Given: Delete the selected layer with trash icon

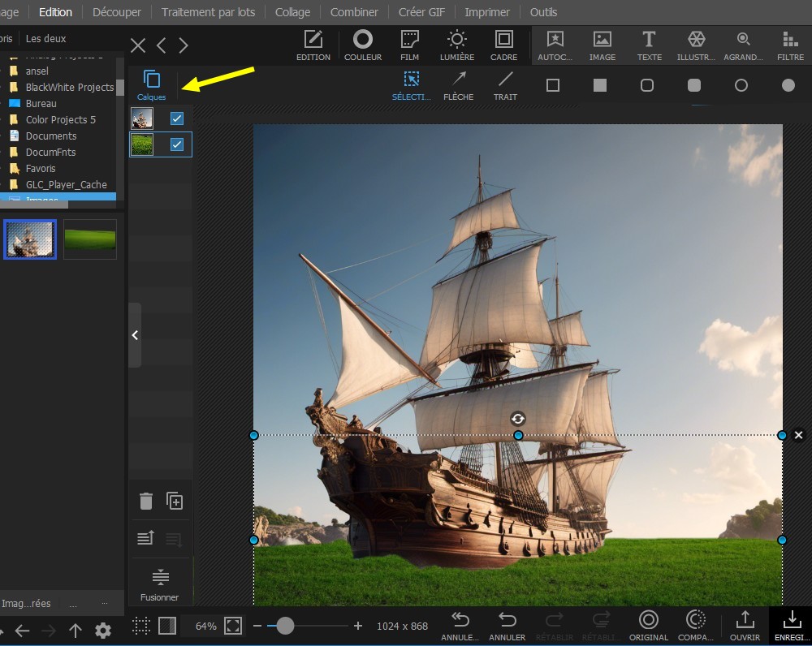Looking at the screenshot, I should tap(146, 501).
